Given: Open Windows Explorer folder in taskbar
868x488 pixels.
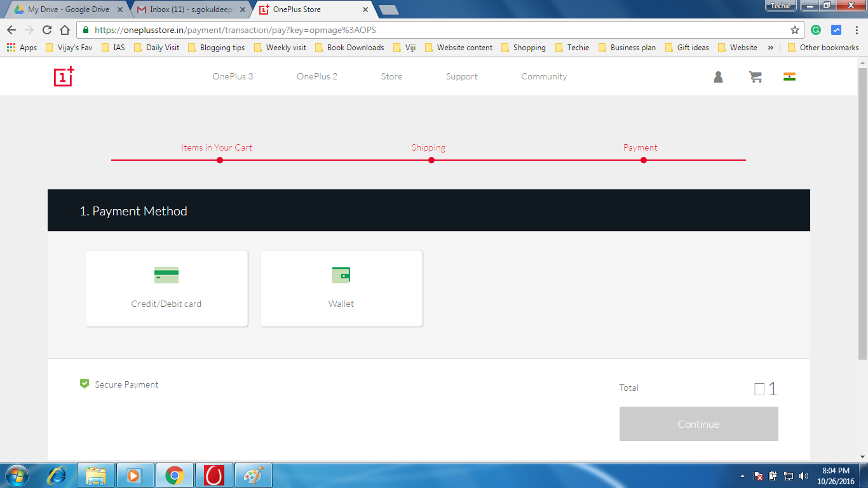Looking at the screenshot, I should click(x=96, y=475).
